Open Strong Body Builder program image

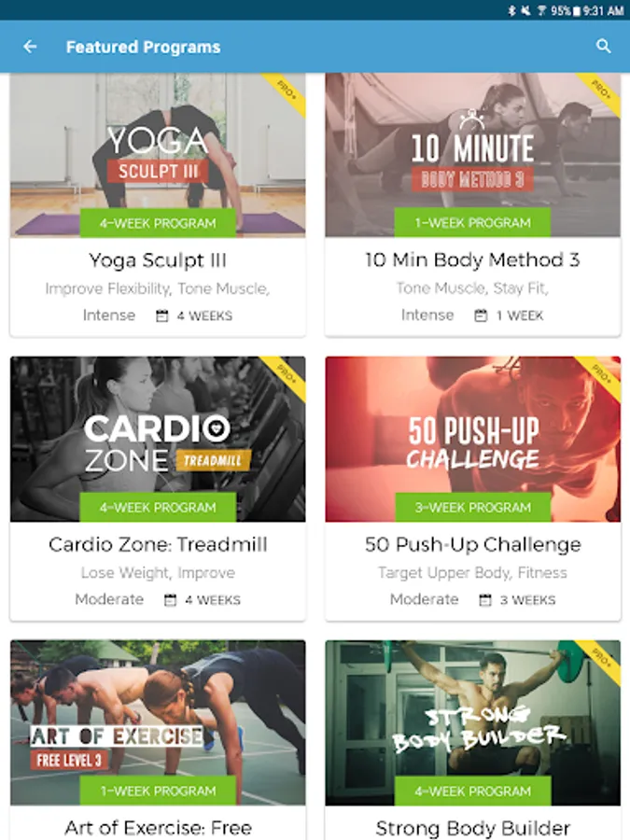tap(472, 722)
